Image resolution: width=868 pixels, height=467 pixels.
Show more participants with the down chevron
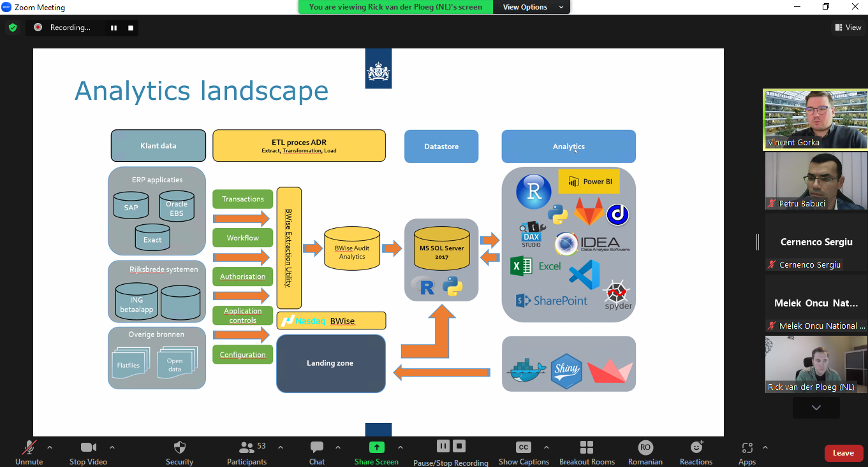[x=816, y=408]
